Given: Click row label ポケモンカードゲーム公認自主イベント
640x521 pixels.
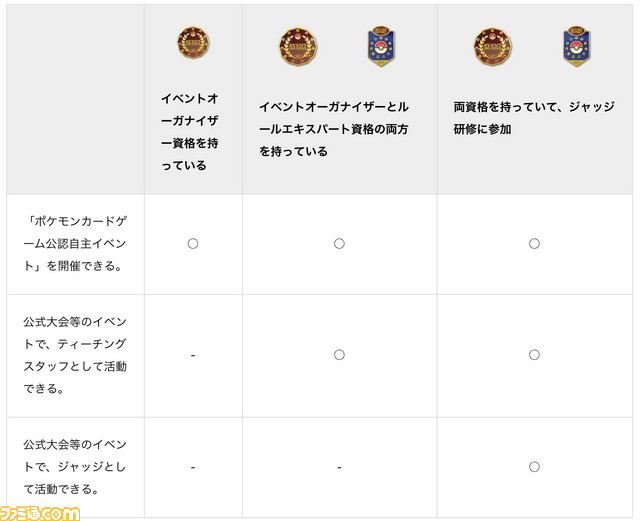Looking at the screenshot, I should pos(75,244).
